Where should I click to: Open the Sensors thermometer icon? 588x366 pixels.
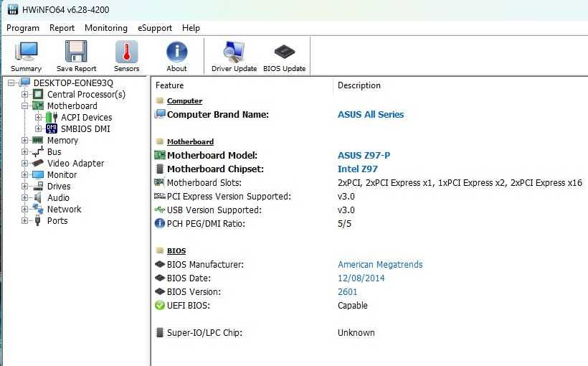pyautogui.click(x=126, y=52)
